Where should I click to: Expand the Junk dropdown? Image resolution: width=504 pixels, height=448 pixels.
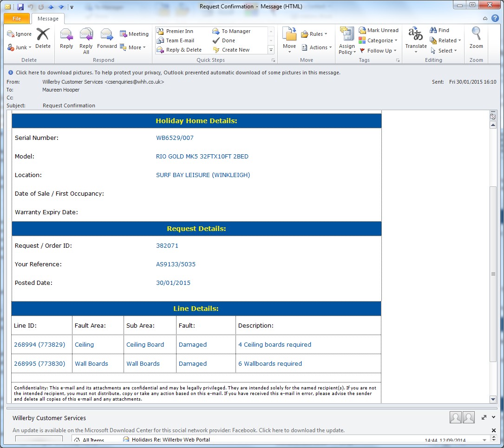[x=20, y=47]
